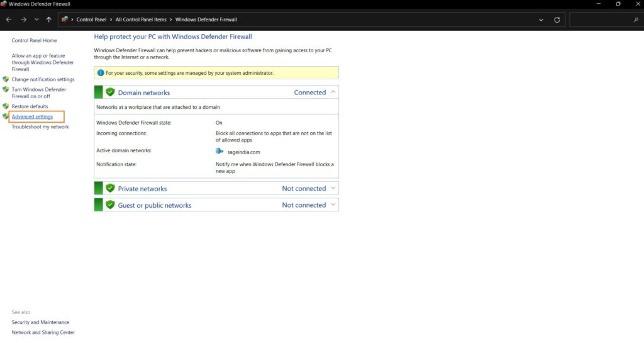The image size is (644, 343).
Task: Open Network and Sharing Center link
Action: click(43, 332)
